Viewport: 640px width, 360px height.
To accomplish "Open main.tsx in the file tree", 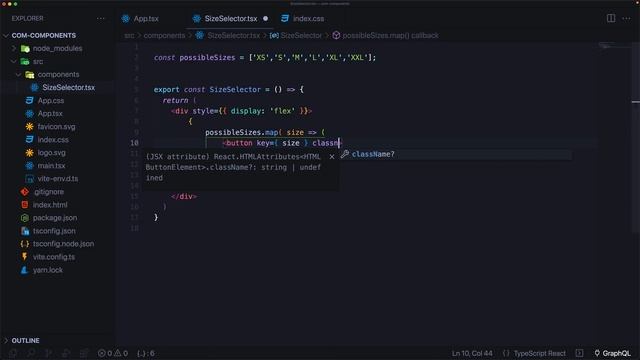I will [51, 166].
